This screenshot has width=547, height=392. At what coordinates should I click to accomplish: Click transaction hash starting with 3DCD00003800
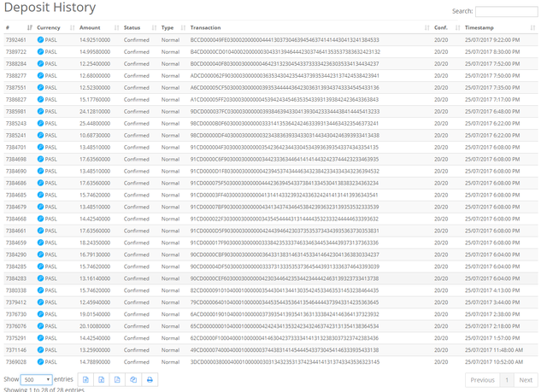(285, 362)
